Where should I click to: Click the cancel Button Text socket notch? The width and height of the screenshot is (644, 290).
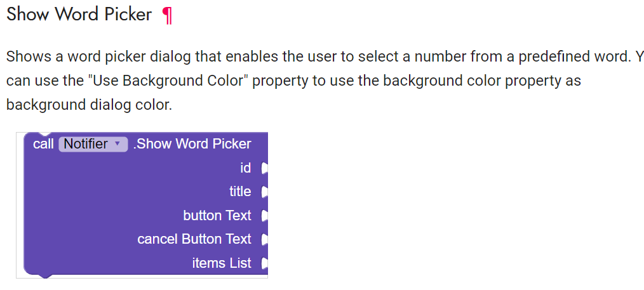(x=264, y=239)
